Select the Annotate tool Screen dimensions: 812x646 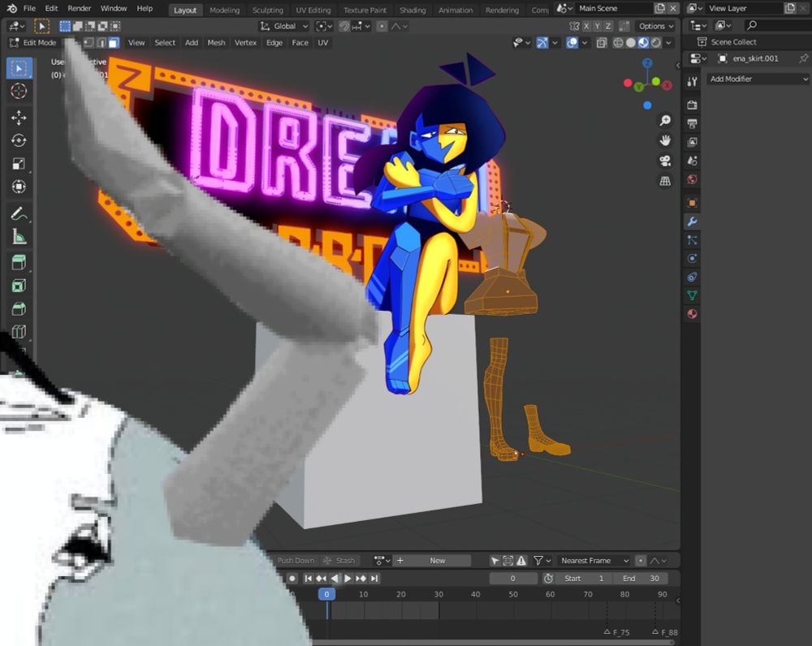pyautogui.click(x=19, y=213)
